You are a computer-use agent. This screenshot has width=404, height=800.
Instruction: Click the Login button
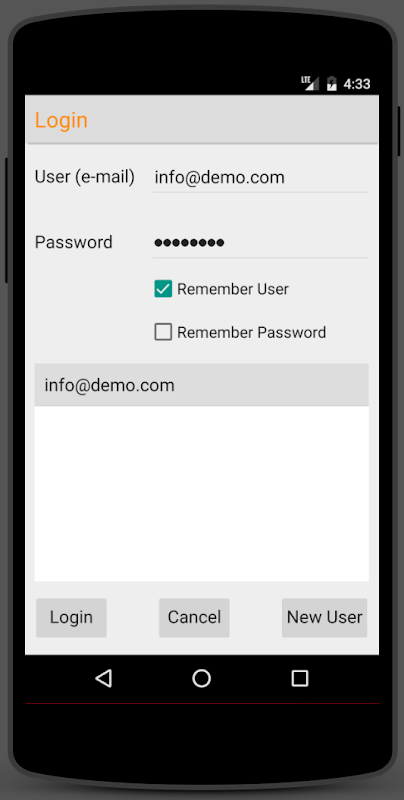coord(71,617)
